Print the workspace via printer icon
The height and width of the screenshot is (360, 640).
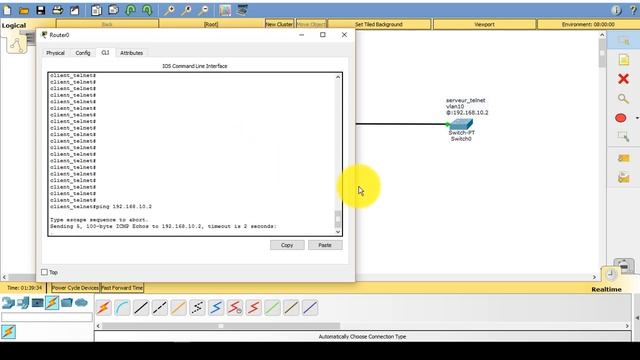(x=58, y=10)
